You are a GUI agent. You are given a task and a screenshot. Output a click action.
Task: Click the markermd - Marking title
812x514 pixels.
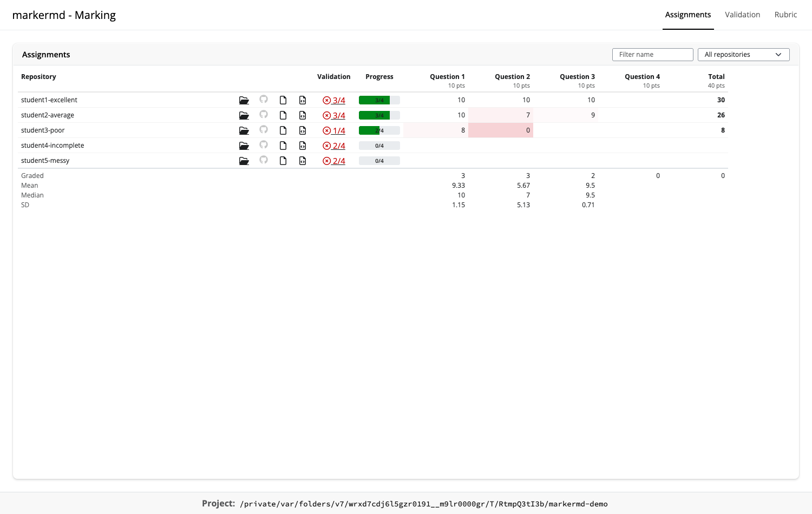coord(64,15)
